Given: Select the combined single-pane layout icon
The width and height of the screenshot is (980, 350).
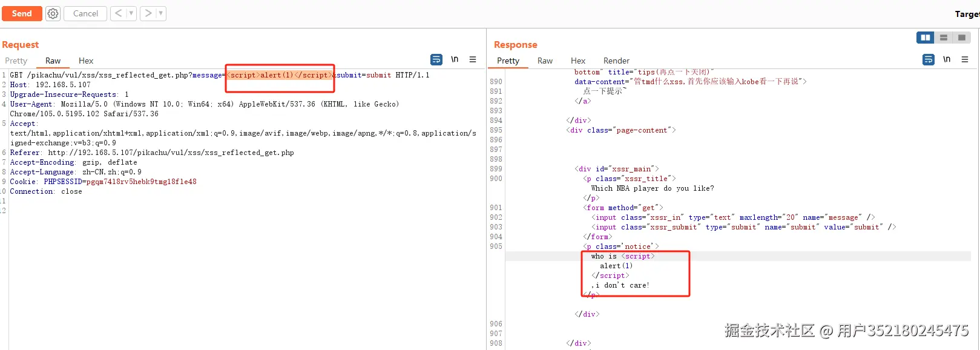Looking at the screenshot, I should coord(961,38).
